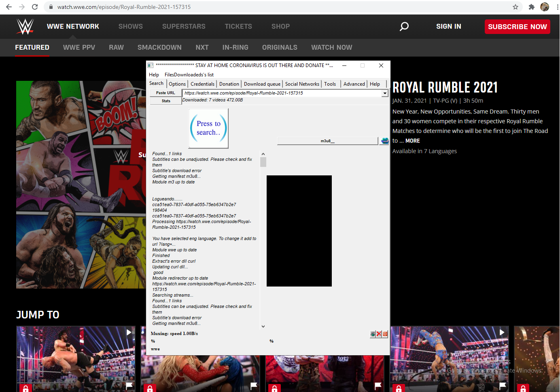Click the red X cancel icon
The image size is (560, 392).
click(379, 334)
